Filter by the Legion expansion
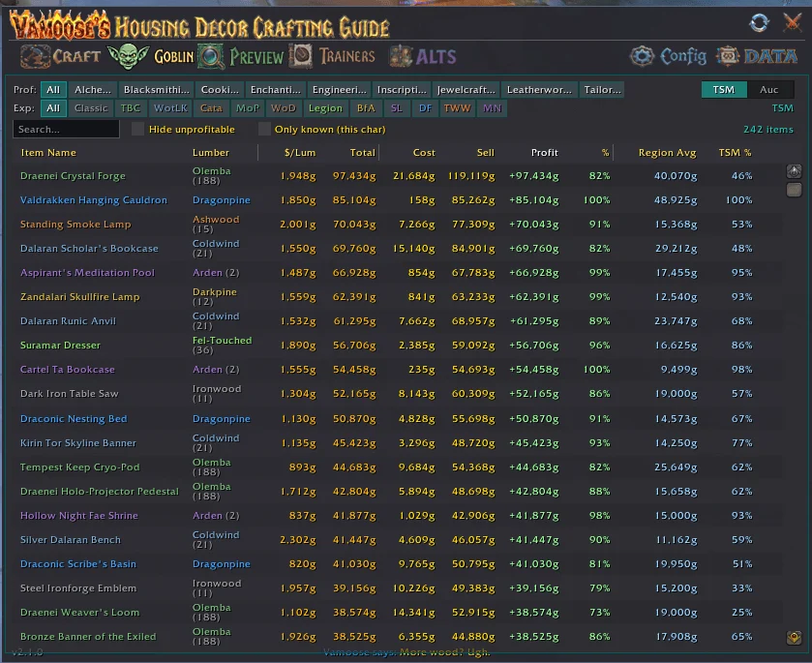This screenshot has height=663, width=812. pos(325,108)
